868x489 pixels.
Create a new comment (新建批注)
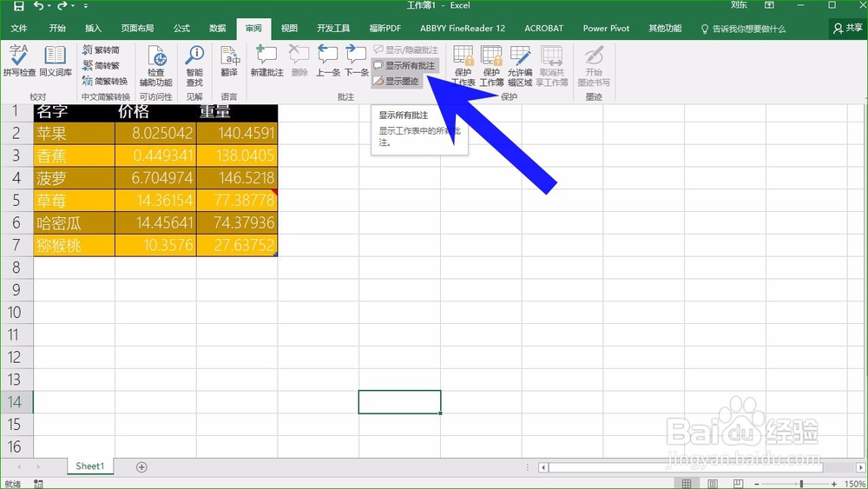pos(266,61)
